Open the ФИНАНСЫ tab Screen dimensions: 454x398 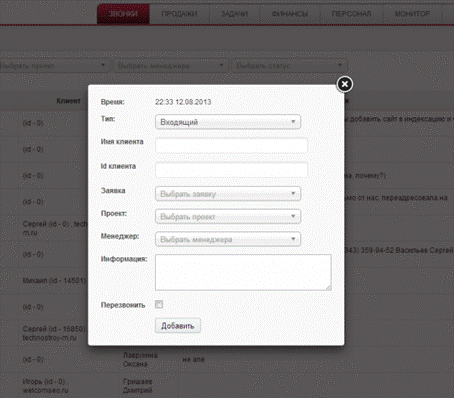click(x=290, y=14)
